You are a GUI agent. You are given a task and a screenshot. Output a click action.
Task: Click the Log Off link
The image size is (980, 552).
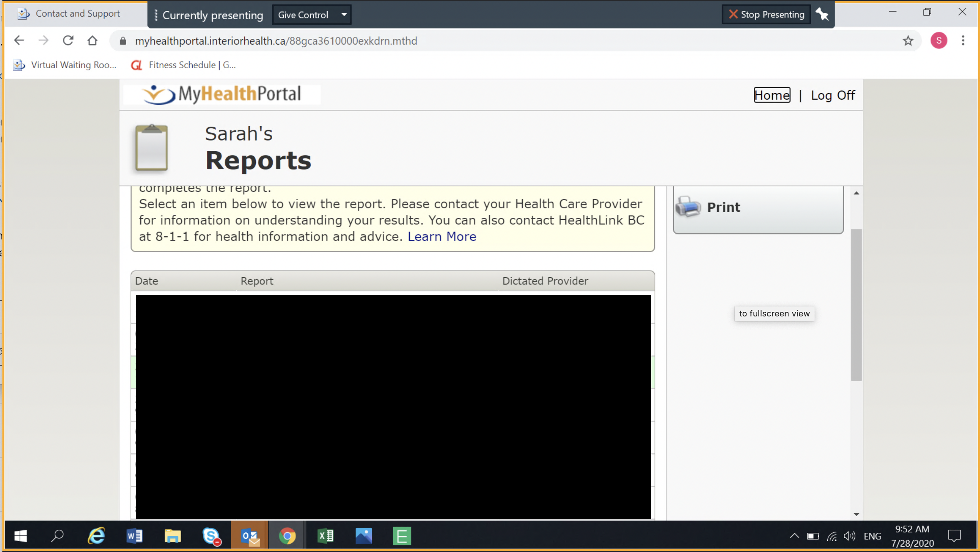click(x=833, y=95)
